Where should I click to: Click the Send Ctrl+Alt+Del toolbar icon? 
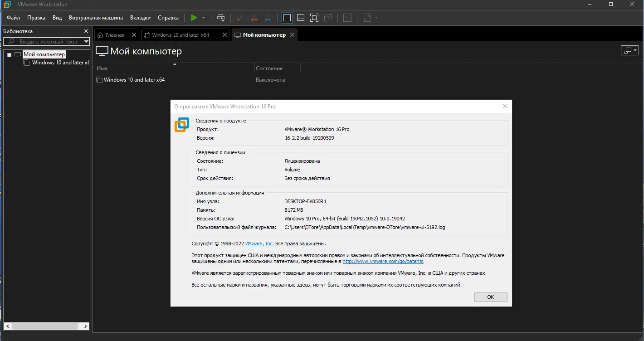(x=221, y=18)
